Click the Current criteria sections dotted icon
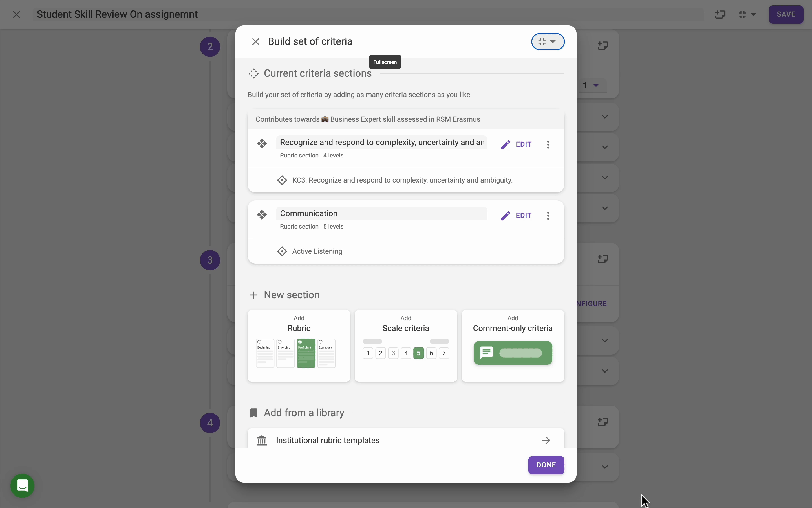This screenshot has width=812, height=508. pyautogui.click(x=254, y=74)
